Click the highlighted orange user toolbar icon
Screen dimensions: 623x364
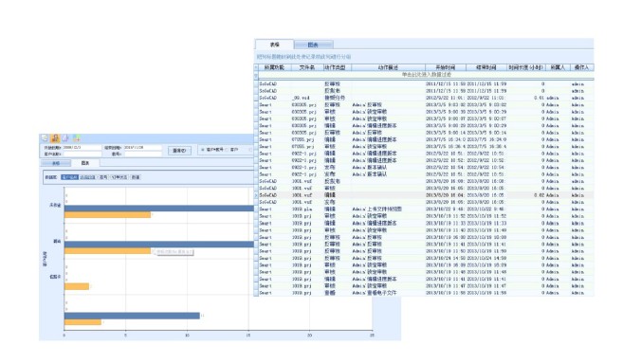click(55, 137)
